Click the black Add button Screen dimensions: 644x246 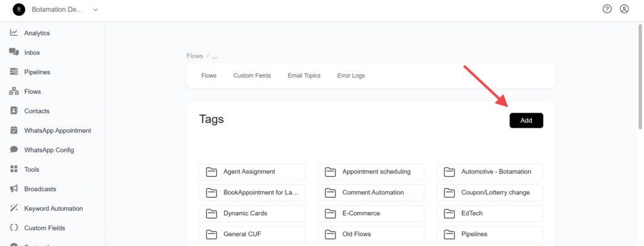pos(526,120)
